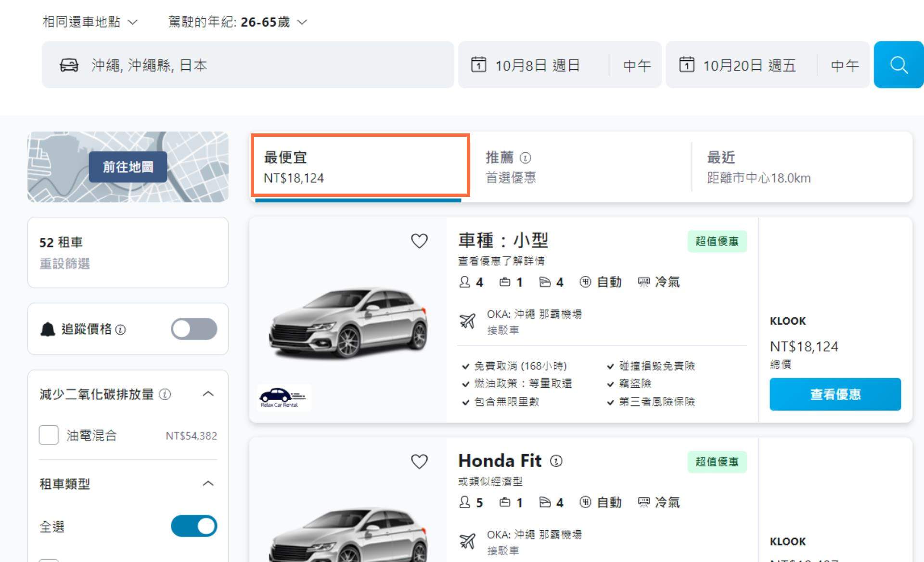This screenshot has height=562, width=924.
Task: Click 燃油政策：等量取還 feature text
Action: point(523,383)
